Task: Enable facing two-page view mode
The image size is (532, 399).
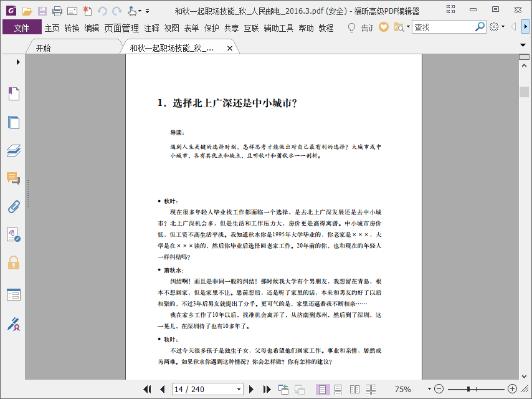Action: point(354,389)
